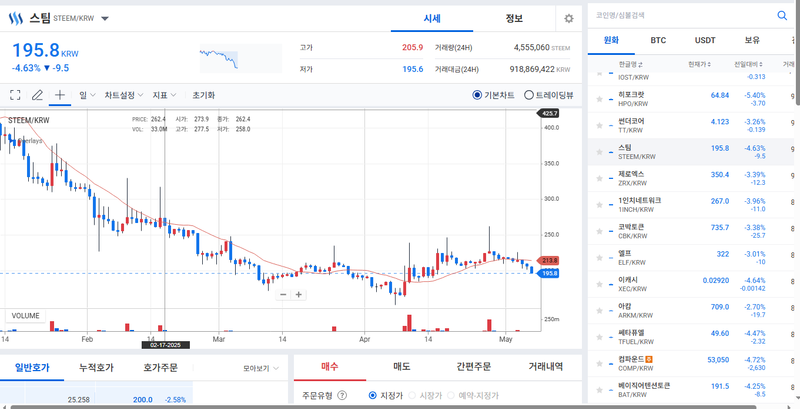
Task: Open the 간편주문 tab
Action: 473,367
